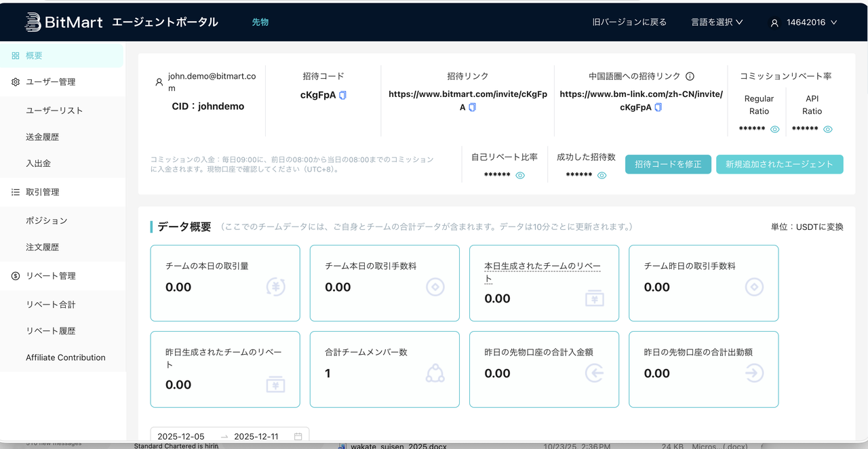Click the value 1 under 合計チームメンバー数
The width and height of the screenshot is (868, 449).
point(328,373)
